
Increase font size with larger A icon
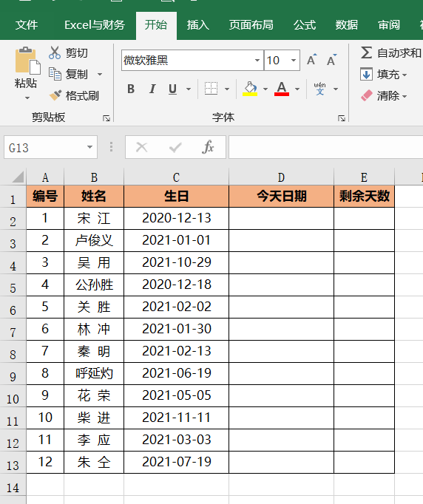[x=311, y=60]
